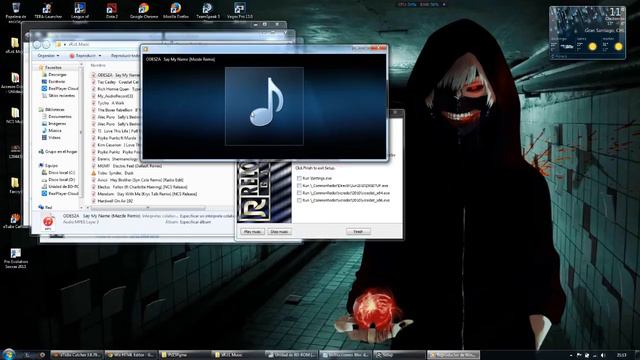Launch the TERA Launcher desktop icon
Screen dimensions: 640x360
pos(48,10)
